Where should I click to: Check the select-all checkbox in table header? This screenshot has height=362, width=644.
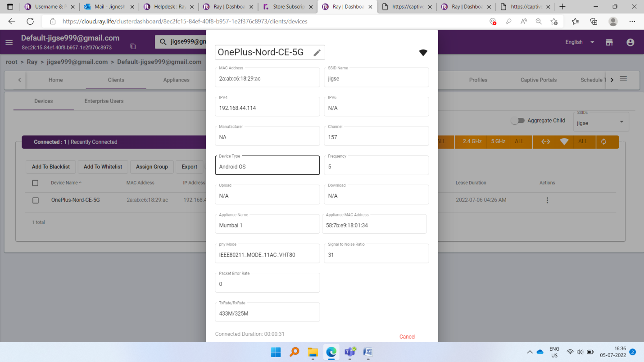[35, 183]
